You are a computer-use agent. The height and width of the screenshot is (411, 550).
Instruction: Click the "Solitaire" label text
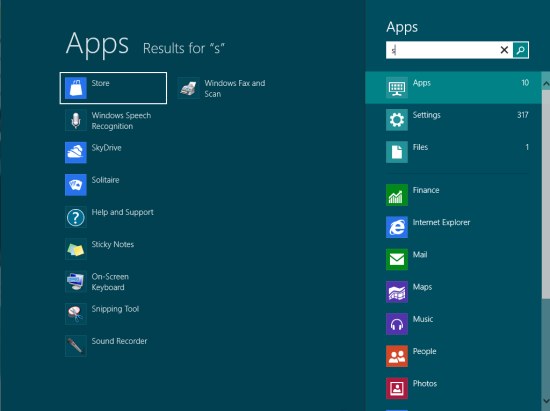tap(105, 180)
